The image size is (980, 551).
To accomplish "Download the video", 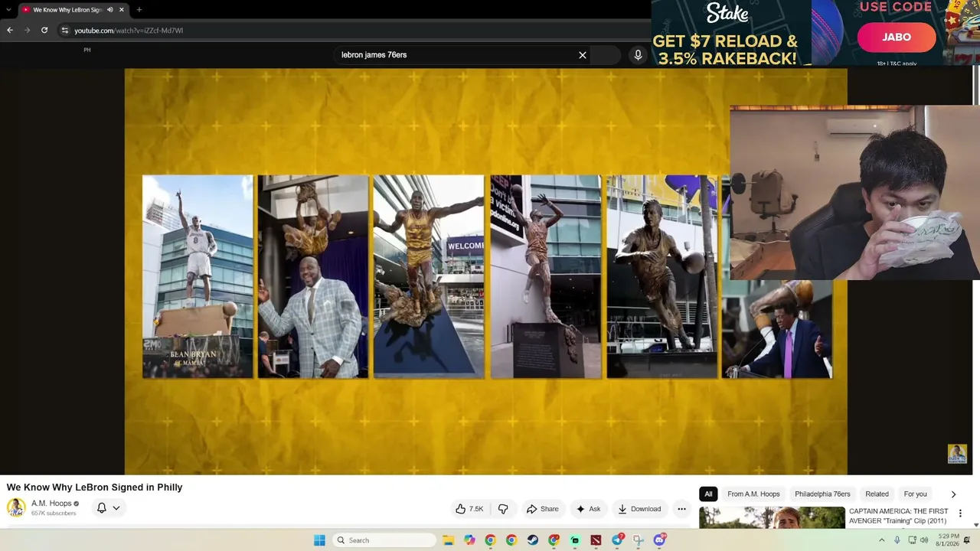I will click(639, 509).
